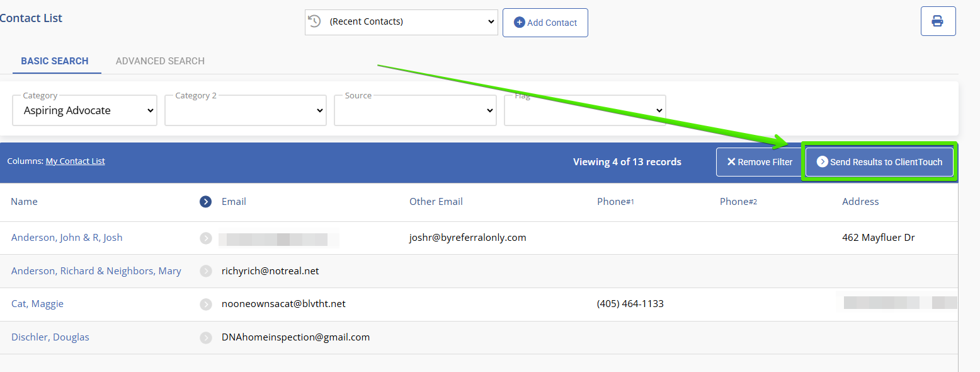This screenshot has height=372, width=980.
Task: Click Remove Filter button
Action: (x=759, y=162)
